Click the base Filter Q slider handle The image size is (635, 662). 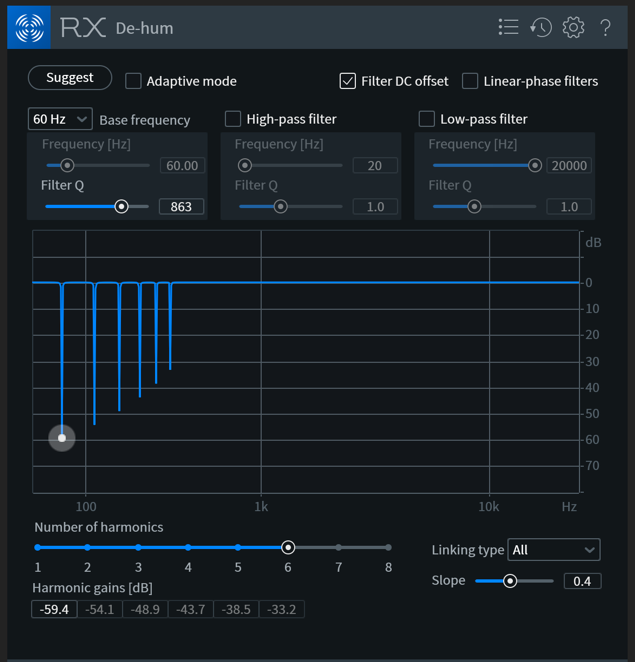(122, 206)
